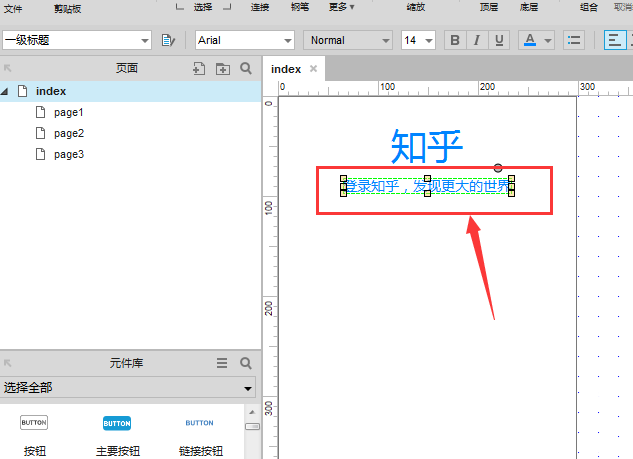Open the Normal font weight dropdown
Screen dimensions: 633x459
tap(348, 40)
